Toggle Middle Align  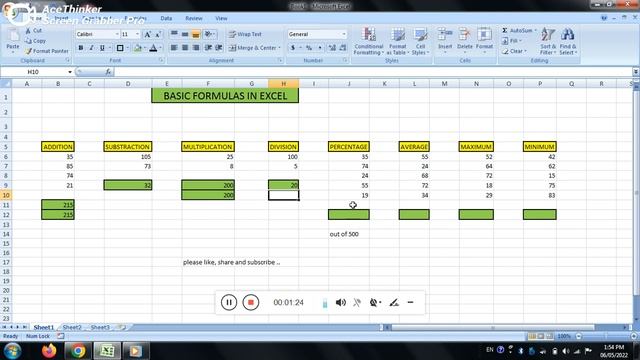coord(185,34)
